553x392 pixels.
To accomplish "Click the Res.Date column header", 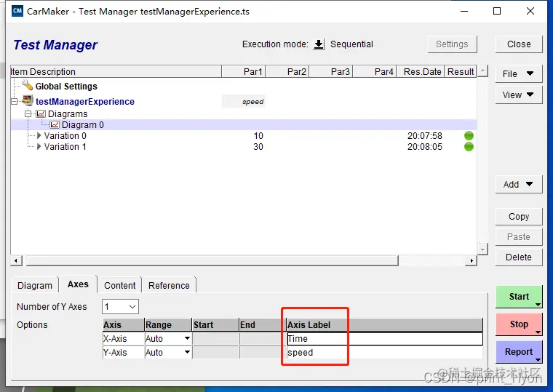I will click(421, 71).
